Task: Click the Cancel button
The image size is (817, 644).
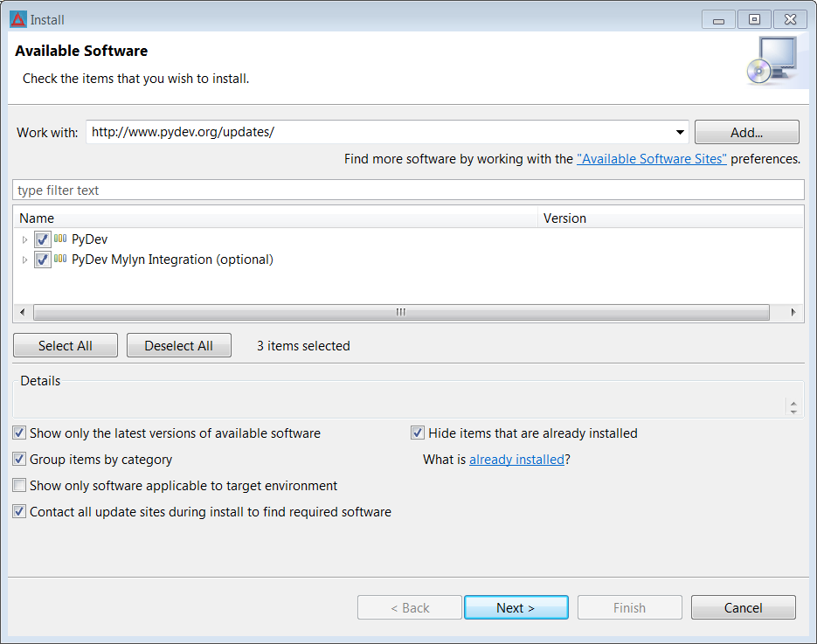Action: click(x=743, y=607)
